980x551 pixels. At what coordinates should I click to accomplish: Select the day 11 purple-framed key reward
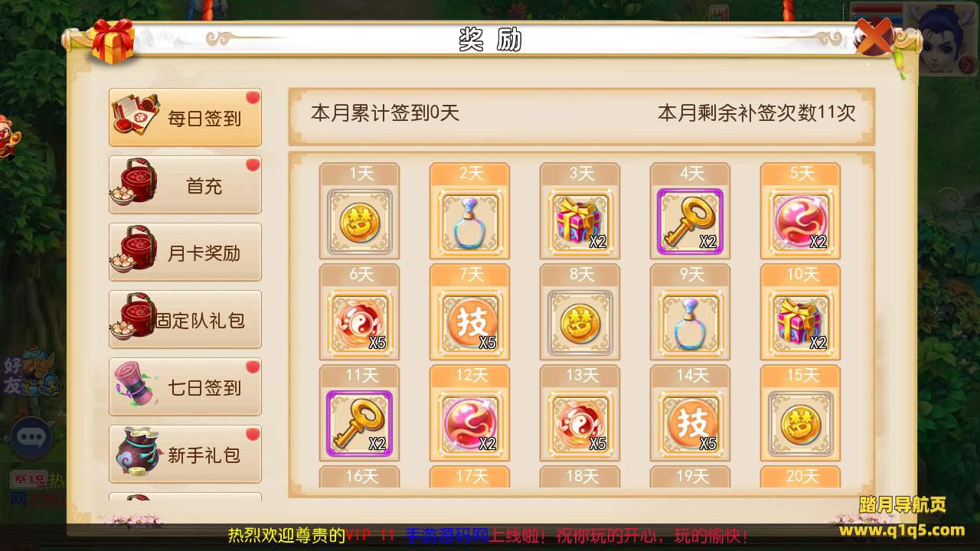coord(360,423)
